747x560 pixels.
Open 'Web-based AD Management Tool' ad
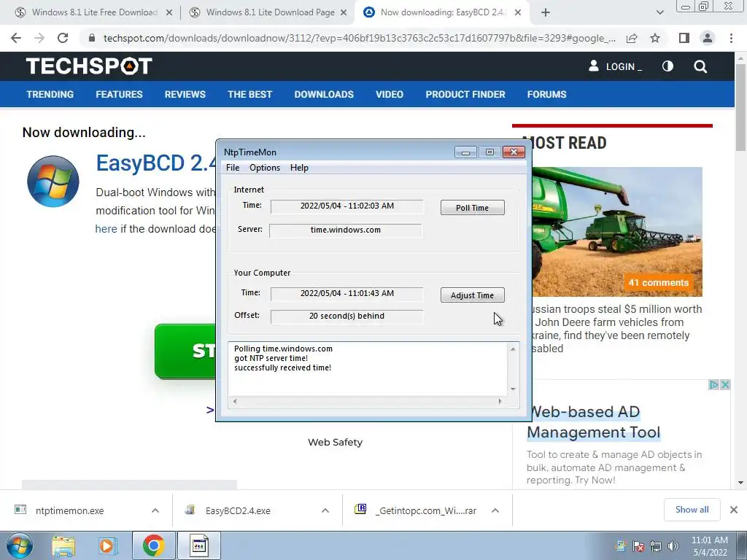coord(594,422)
